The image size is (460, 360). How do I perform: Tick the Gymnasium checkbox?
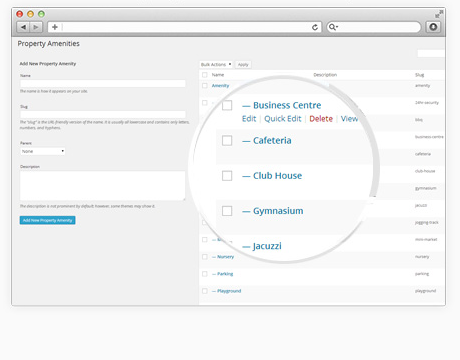point(227,211)
